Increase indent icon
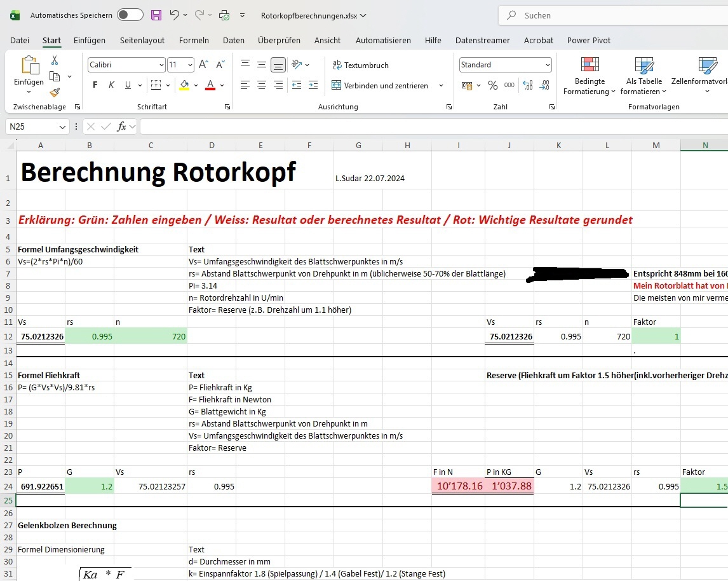Screen dimensions: 728x581 click(313, 85)
